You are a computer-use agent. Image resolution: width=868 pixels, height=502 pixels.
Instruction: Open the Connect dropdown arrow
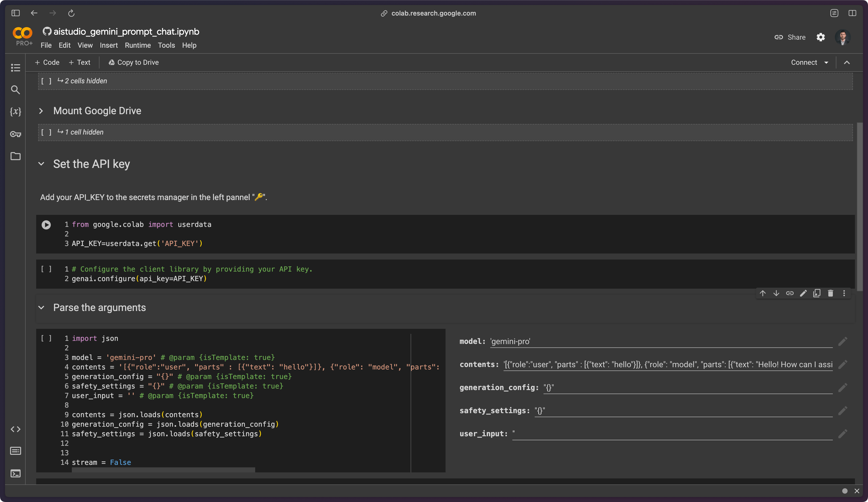tap(826, 62)
